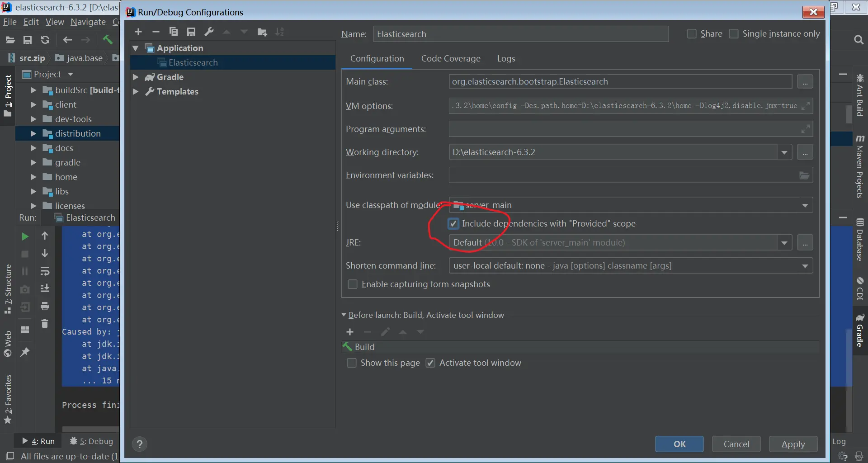Click the Stop process icon in Run panel

click(x=25, y=254)
